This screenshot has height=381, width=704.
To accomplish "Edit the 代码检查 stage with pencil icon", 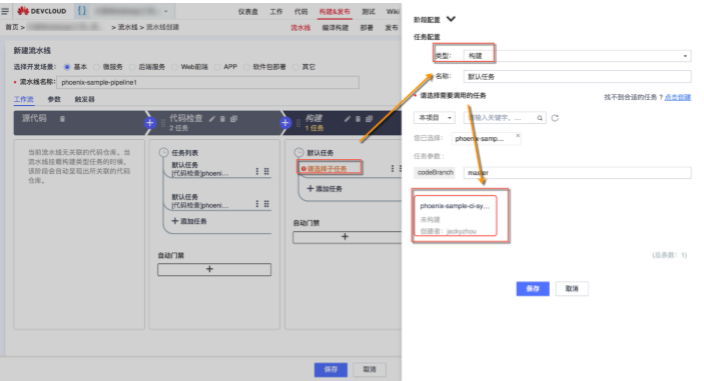I will pyautogui.click(x=212, y=119).
